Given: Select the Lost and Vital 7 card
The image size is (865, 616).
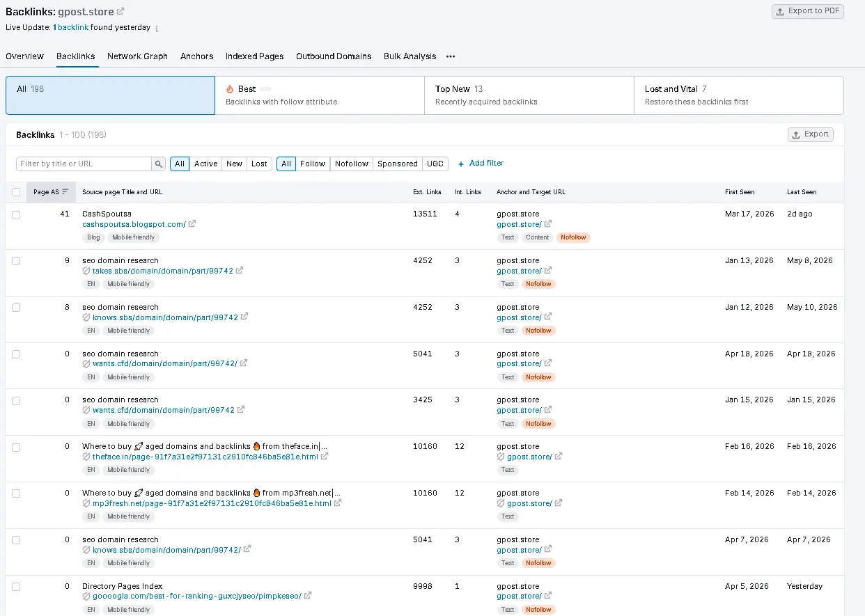Looking at the screenshot, I should click(739, 95).
